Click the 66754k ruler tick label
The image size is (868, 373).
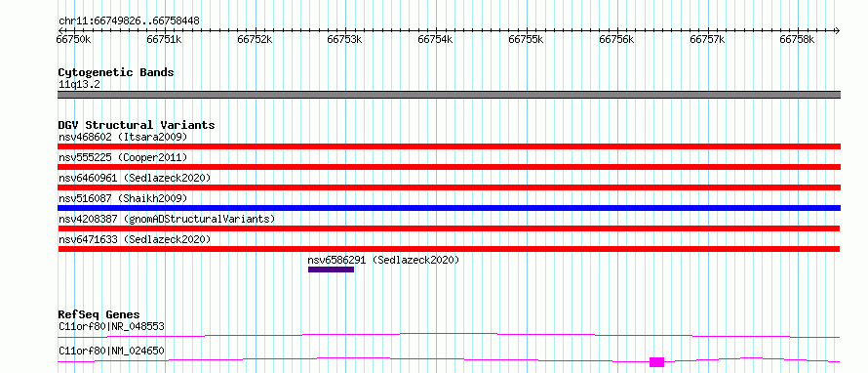pyautogui.click(x=436, y=39)
